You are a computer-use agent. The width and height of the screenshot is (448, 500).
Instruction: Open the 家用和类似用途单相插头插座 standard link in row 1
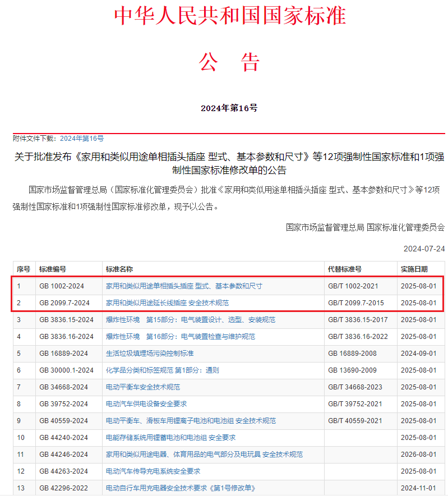[184, 286]
